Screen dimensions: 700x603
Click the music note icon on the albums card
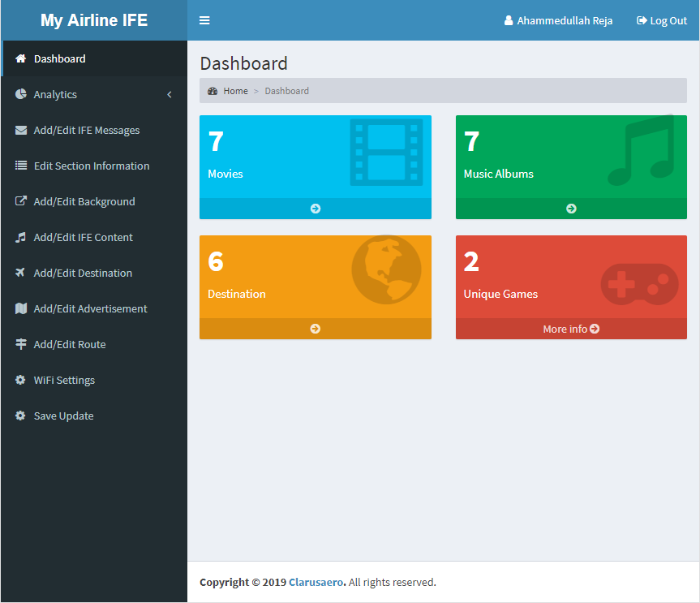click(641, 151)
